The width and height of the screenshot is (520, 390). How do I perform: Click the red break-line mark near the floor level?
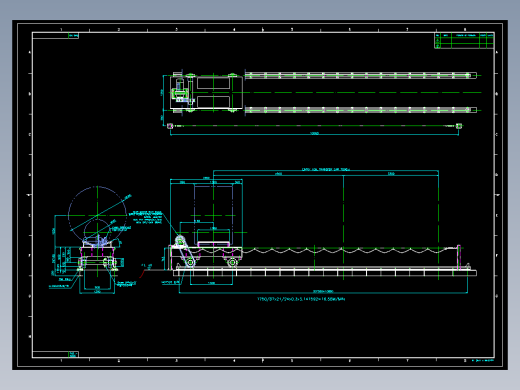[142, 273]
